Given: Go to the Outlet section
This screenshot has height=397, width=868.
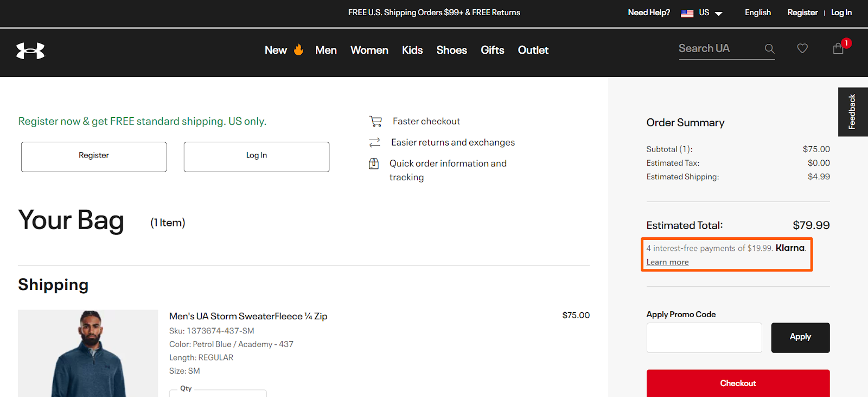Looking at the screenshot, I should [x=533, y=50].
